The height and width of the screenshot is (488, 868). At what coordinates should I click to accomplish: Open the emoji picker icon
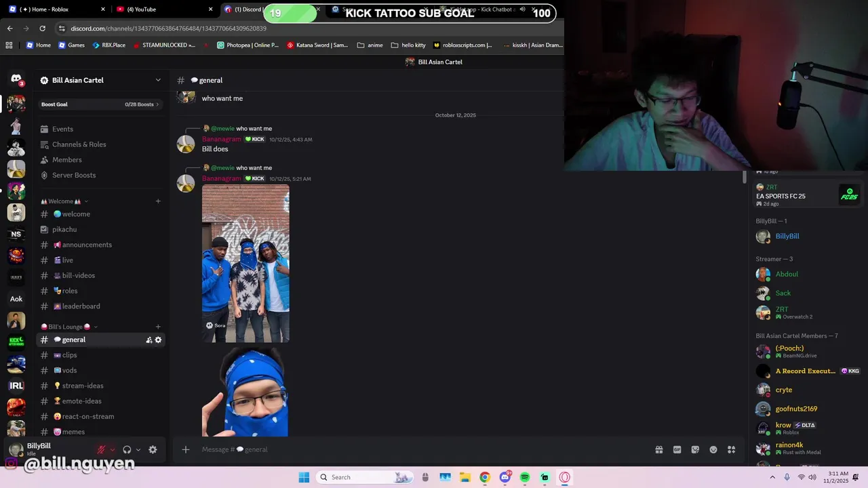tap(713, 449)
